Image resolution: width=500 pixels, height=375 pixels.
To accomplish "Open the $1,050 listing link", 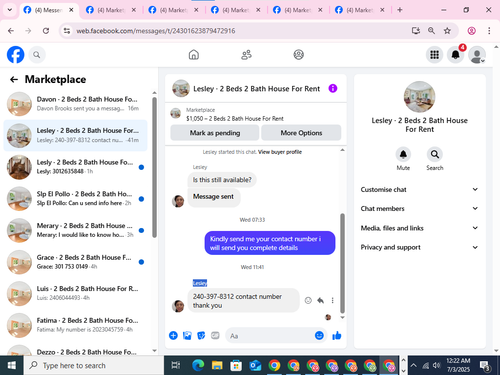I will point(235,119).
